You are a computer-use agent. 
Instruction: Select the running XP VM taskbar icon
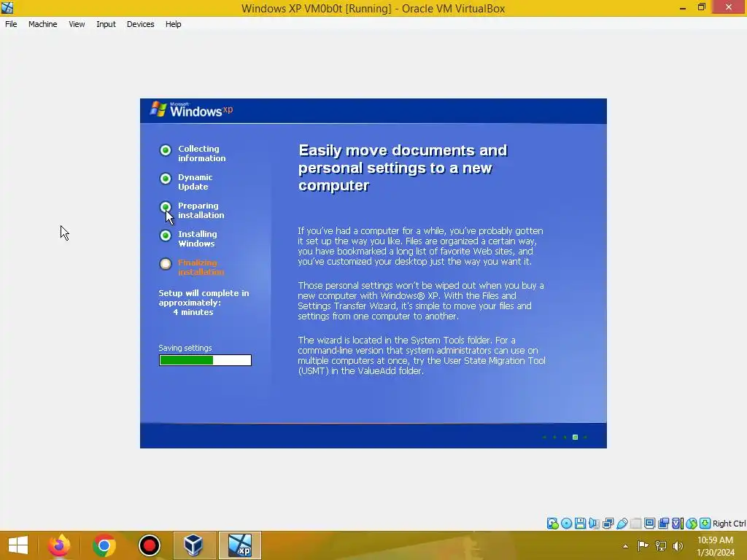point(239,545)
